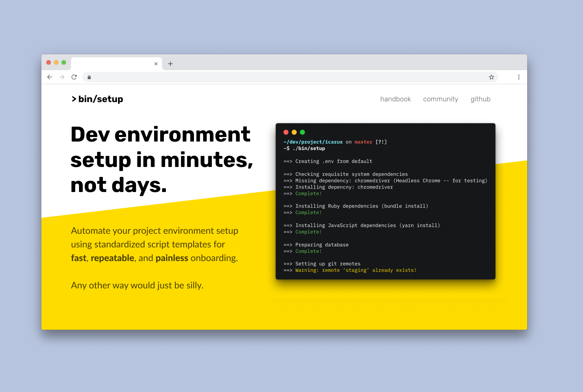Click the 'Dev environment setup in minutes' headline
This screenshot has height=392, width=583.
pos(162,160)
